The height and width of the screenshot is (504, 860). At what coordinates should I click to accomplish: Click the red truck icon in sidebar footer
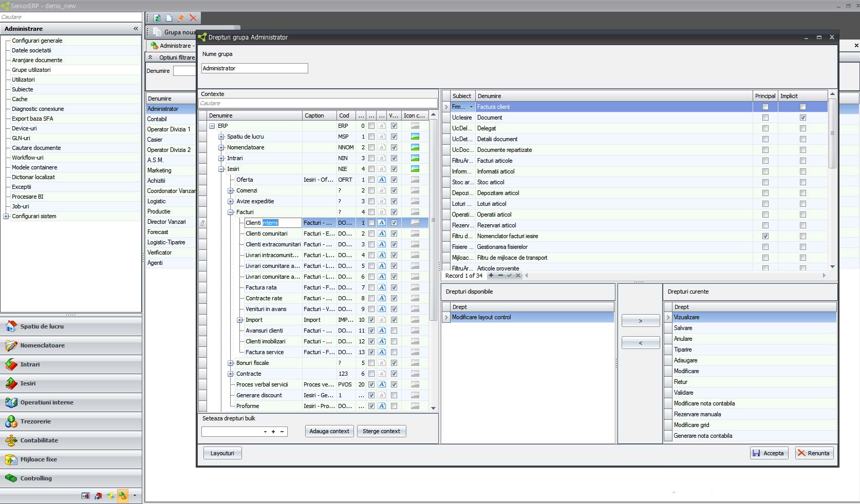click(x=98, y=496)
